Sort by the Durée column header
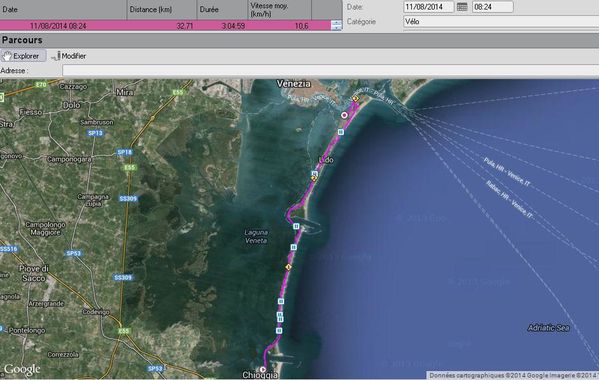The height and width of the screenshot is (380, 599). click(x=222, y=10)
